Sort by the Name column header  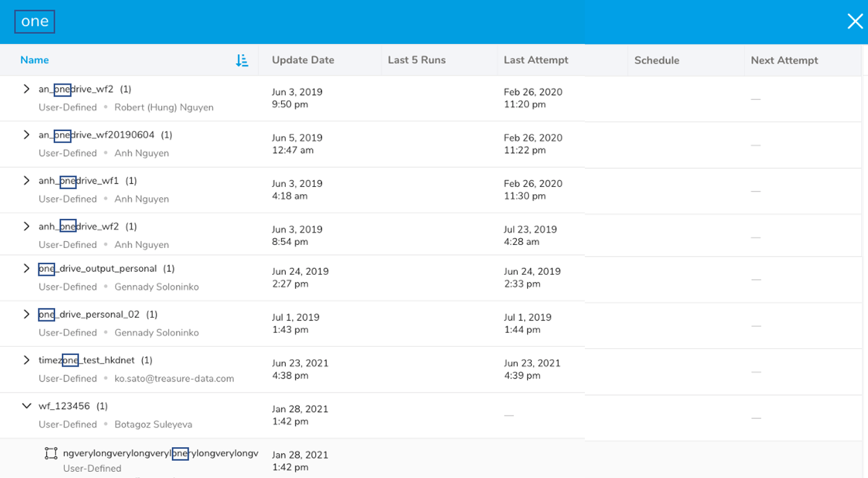tap(35, 60)
